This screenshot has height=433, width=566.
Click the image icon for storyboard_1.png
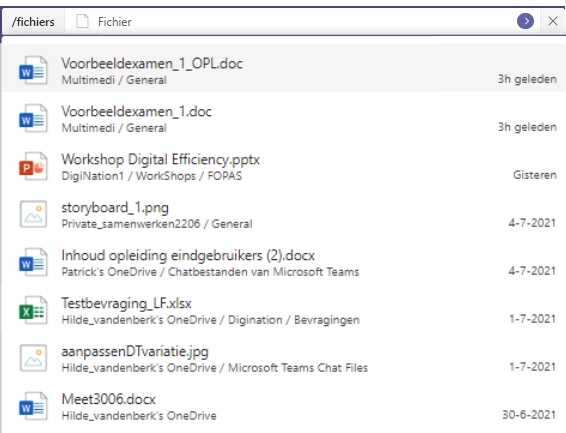[x=33, y=214]
